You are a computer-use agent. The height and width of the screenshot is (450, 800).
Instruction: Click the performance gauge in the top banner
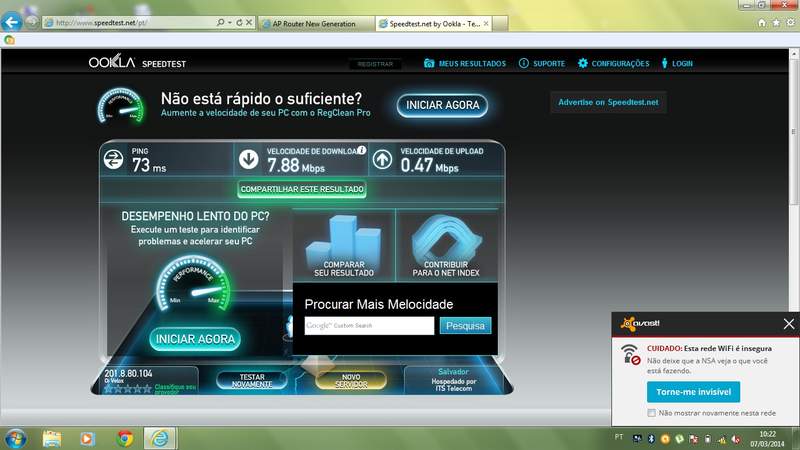pyautogui.click(x=121, y=106)
